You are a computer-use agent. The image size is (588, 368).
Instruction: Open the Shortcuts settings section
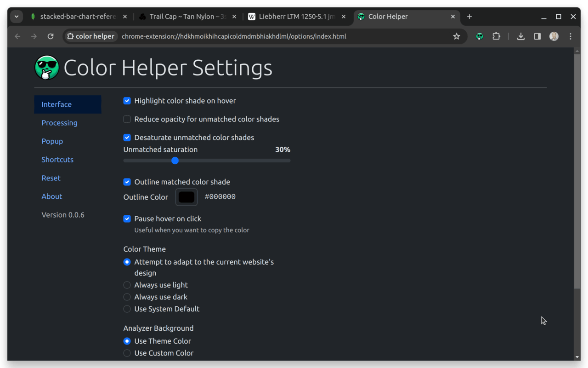coord(68,160)
